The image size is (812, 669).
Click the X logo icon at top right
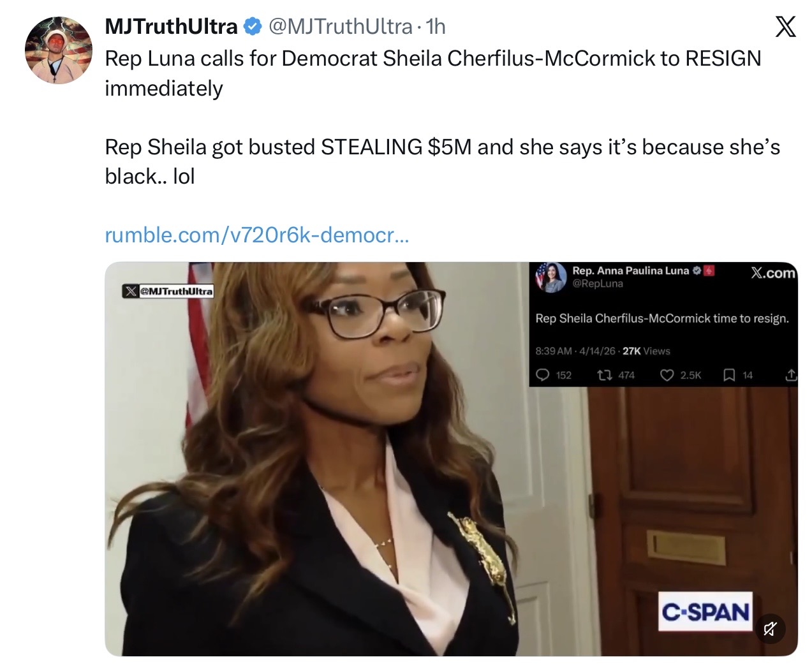click(785, 27)
